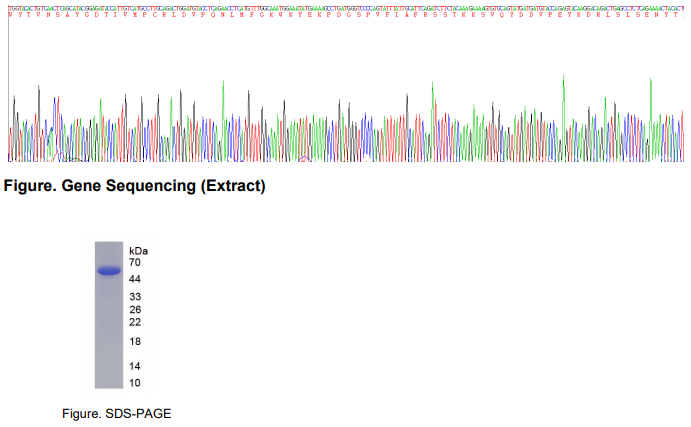
Task: Click the 14 kDa marker label
Action: 135,366
